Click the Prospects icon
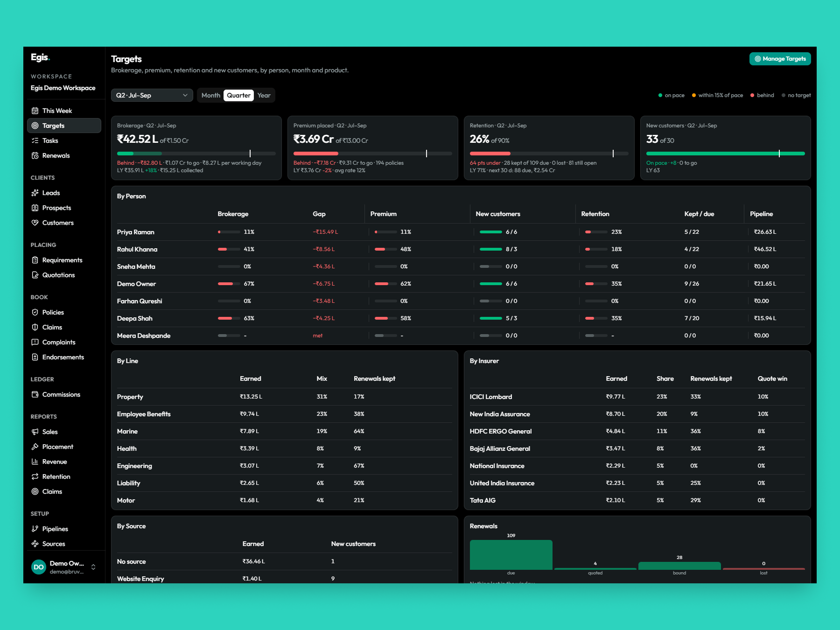840x630 pixels. 35,208
